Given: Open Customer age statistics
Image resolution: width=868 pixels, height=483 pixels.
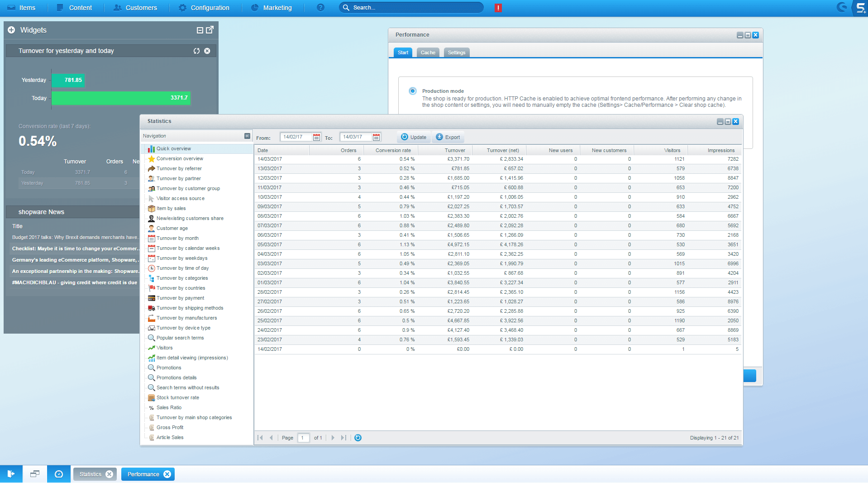Looking at the screenshot, I should [172, 228].
